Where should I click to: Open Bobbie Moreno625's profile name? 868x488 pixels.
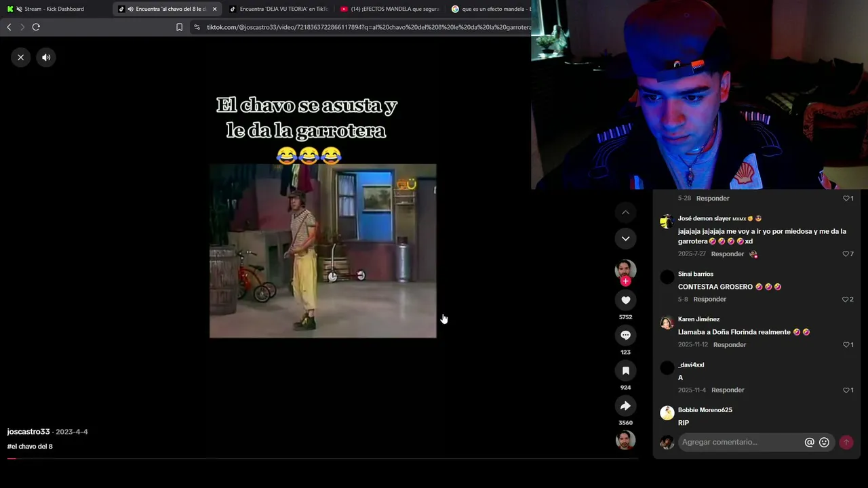pos(705,410)
